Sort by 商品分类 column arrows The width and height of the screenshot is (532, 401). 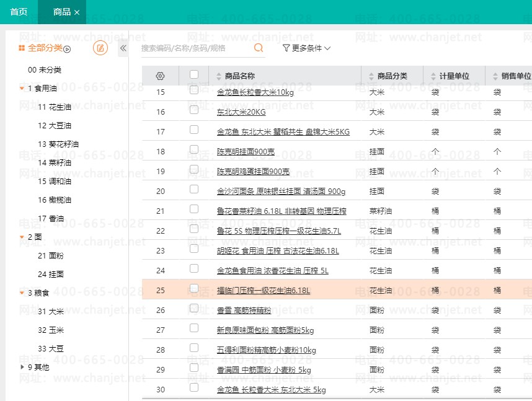(371, 77)
